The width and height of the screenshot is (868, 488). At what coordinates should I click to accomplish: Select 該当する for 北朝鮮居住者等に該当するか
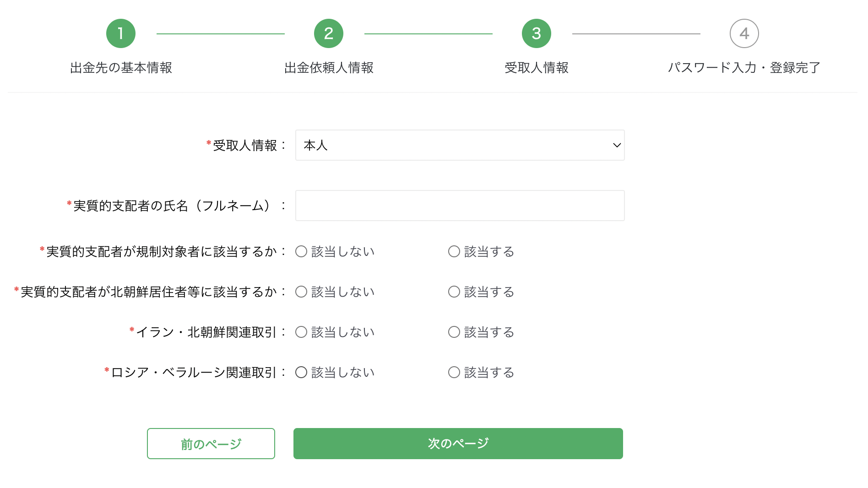(x=454, y=292)
